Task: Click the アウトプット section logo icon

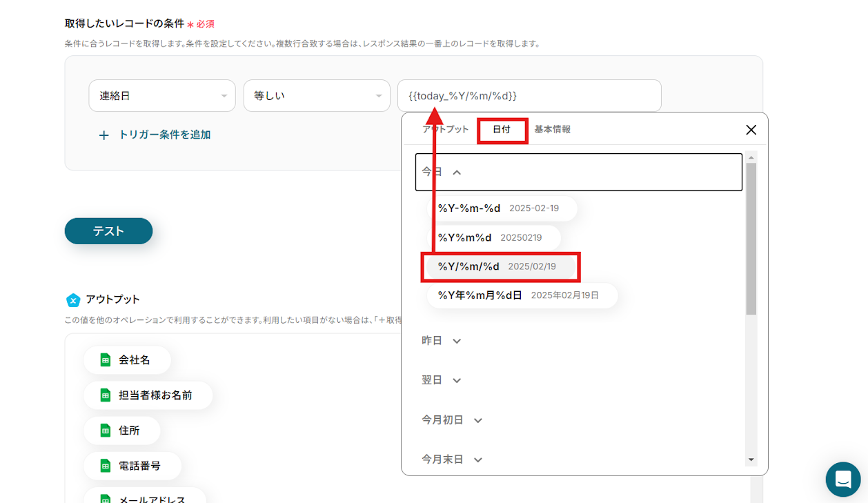Action: tap(73, 300)
